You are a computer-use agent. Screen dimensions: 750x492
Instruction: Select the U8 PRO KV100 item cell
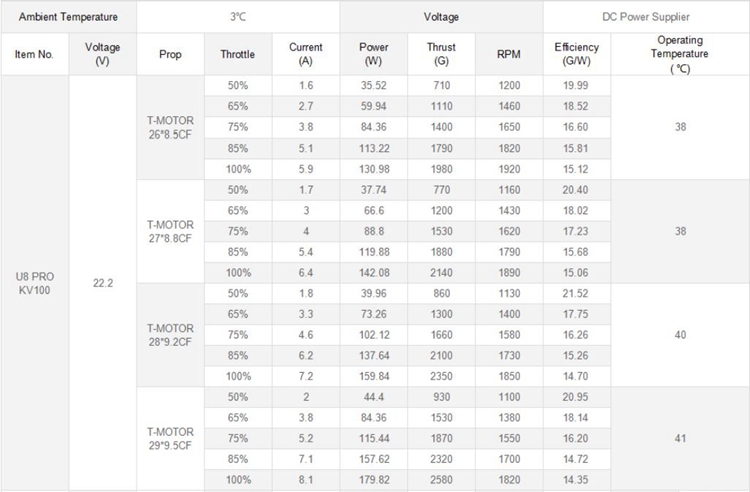pos(34,283)
